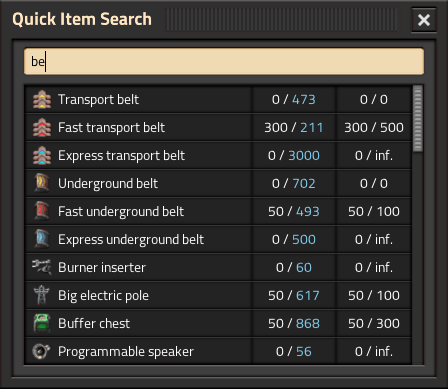Select the red Fast underground belt icon
448x389 pixels.
click(42, 211)
